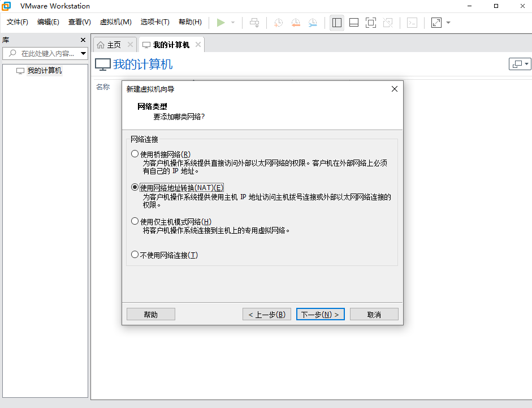Click the home icon on 主页 tab
Screen dimensions: 532x408
pos(101,45)
